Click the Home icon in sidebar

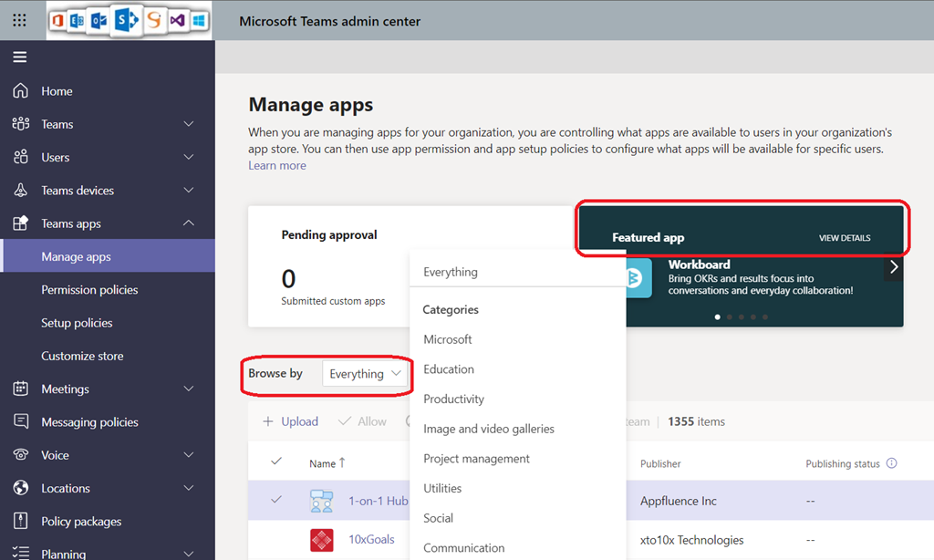tap(20, 91)
